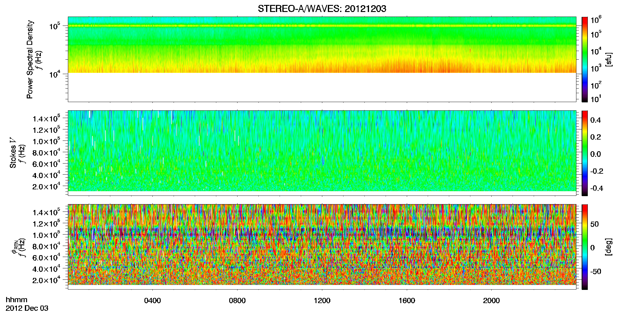Image resolution: width=644 pixels, height=332 pixels.
Task: Click the STEREO-A/WAVES: 20121203 plot title
Action: click(322, 9)
